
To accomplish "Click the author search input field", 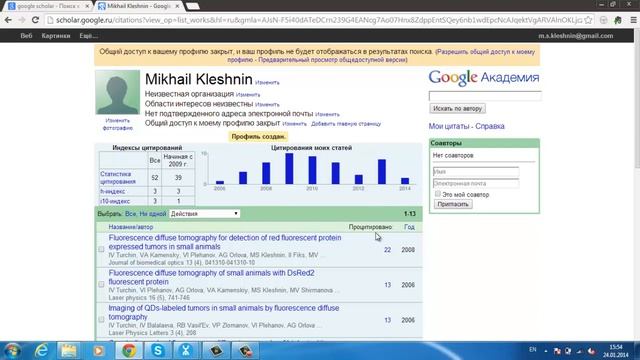I will coord(485,96).
